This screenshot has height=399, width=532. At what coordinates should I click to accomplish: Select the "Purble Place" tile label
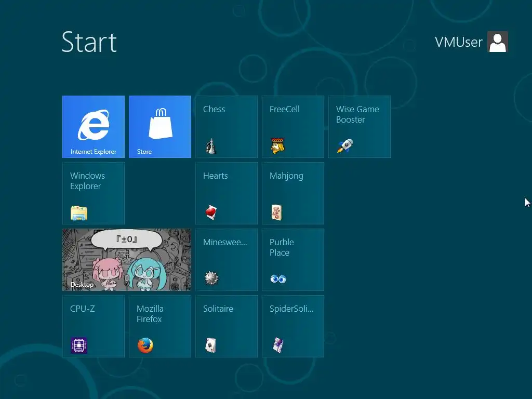[x=282, y=247]
